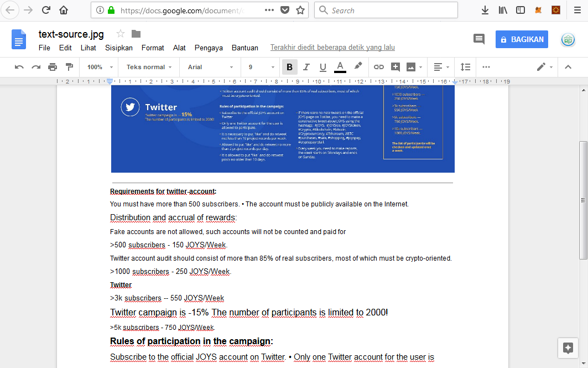Screen dimensions: 588x368
Task: Open the comments history icon
Action: [x=479, y=39]
